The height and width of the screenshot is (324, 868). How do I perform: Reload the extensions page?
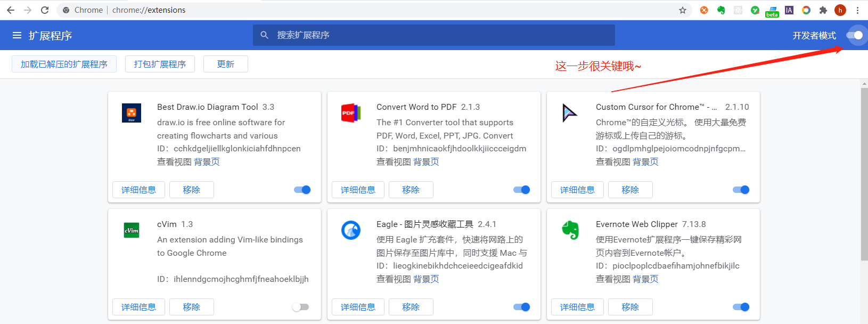(x=45, y=10)
